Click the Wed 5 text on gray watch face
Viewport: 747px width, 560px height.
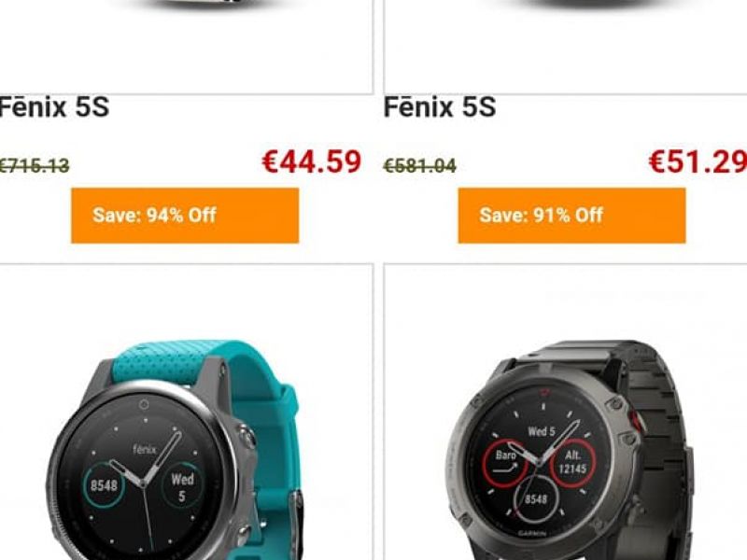pos(542,431)
